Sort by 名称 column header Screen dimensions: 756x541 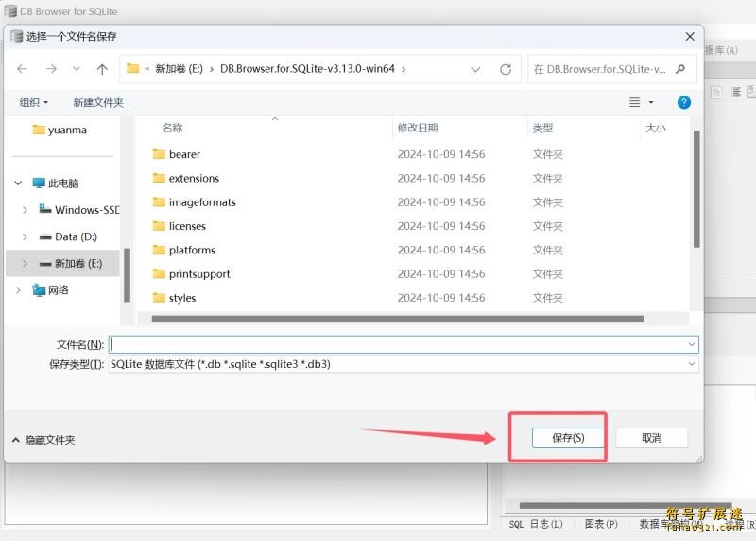coord(173,128)
